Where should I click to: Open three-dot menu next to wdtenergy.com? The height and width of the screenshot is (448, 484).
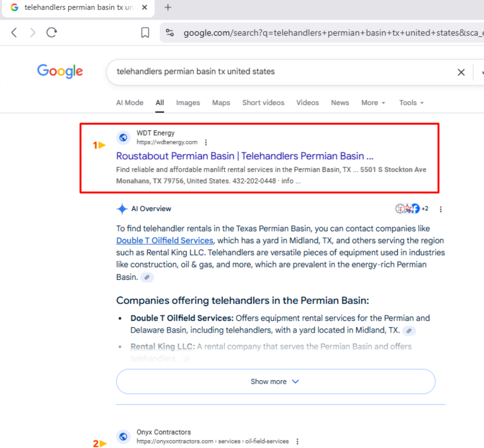[x=206, y=142]
